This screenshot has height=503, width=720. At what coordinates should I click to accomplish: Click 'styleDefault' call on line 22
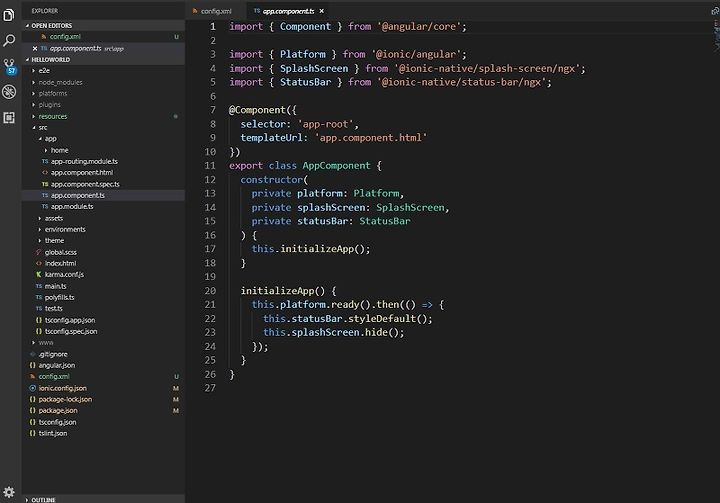click(x=382, y=318)
